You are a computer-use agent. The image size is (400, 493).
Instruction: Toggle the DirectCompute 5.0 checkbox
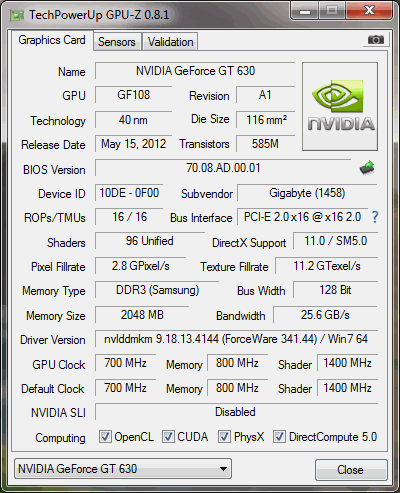pyautogui.click(x=279, y=436)
